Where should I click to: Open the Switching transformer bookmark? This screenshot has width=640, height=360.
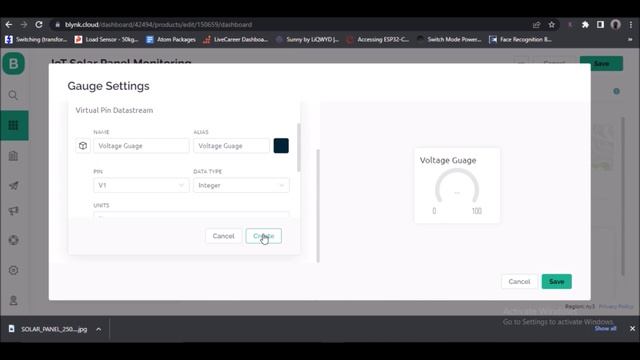click(x=36, y=40)
